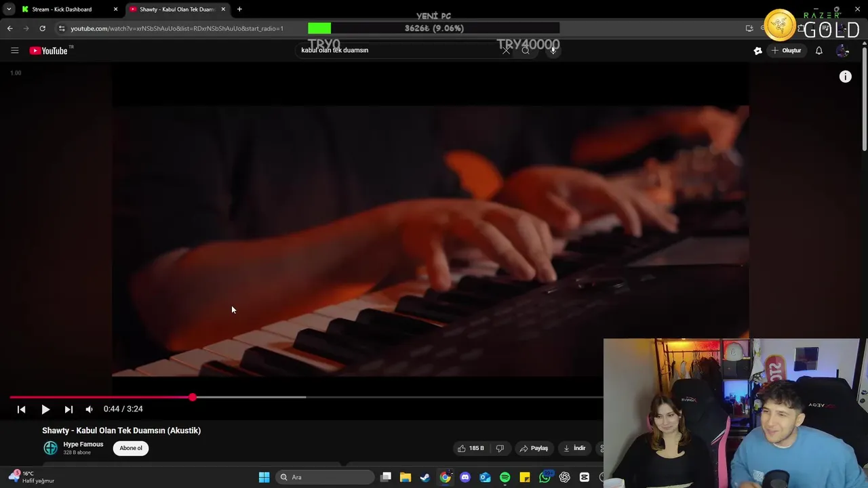Clear the YouTube search text with X
This screenshot has width=868, height=488.
506,50
